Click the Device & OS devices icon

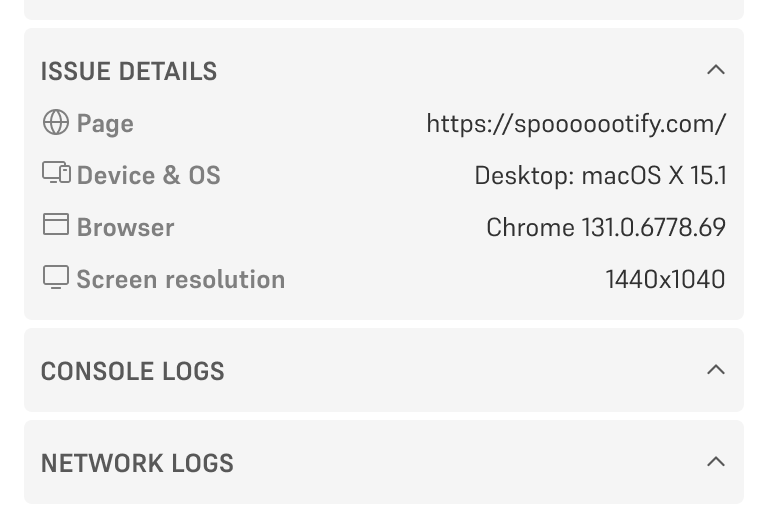tap(56, 173)
